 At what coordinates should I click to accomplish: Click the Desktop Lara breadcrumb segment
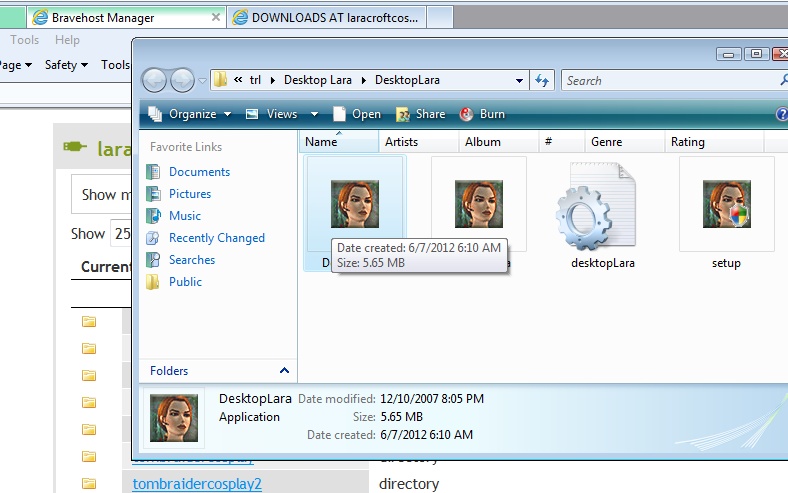pyautogui.click(x=318, y=80)
